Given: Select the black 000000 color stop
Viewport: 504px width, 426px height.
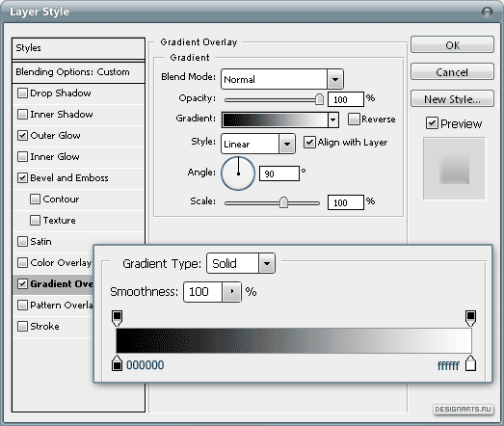Looking at the screenshot, I should pos(117,363).
